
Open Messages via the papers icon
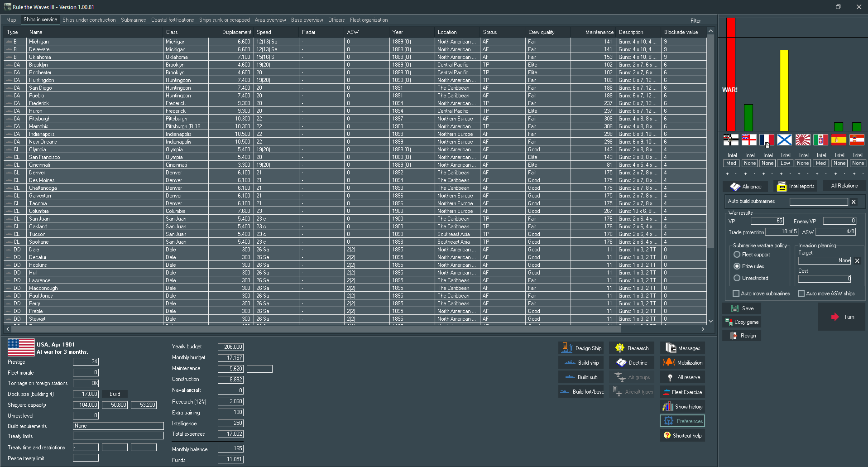[x=671, y=348]
